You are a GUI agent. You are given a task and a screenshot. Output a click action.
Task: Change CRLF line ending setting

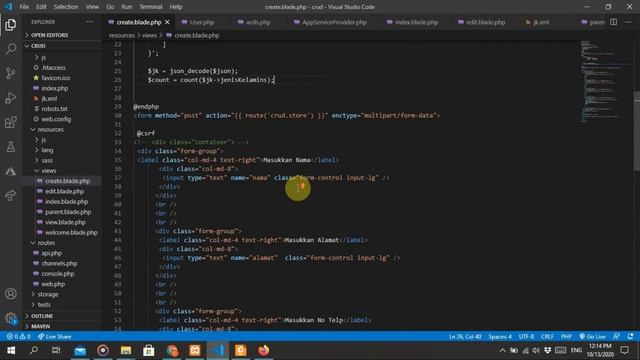click(x=547, y=337)
